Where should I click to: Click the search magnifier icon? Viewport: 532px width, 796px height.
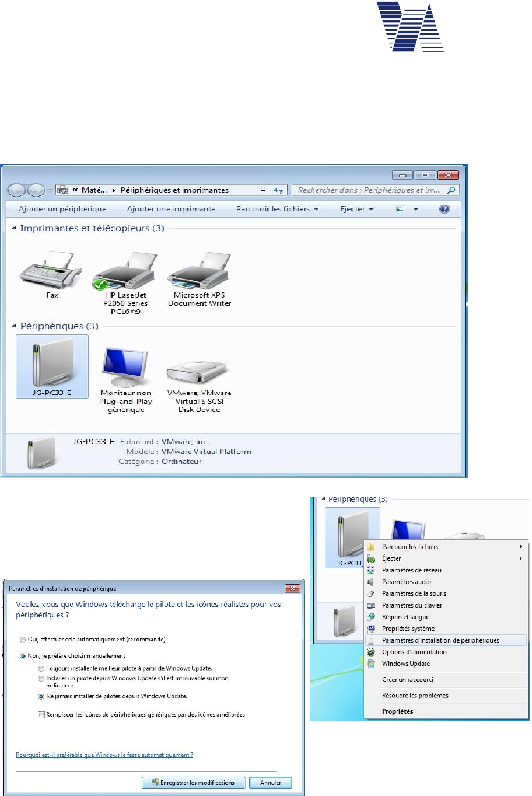point(451,190)
